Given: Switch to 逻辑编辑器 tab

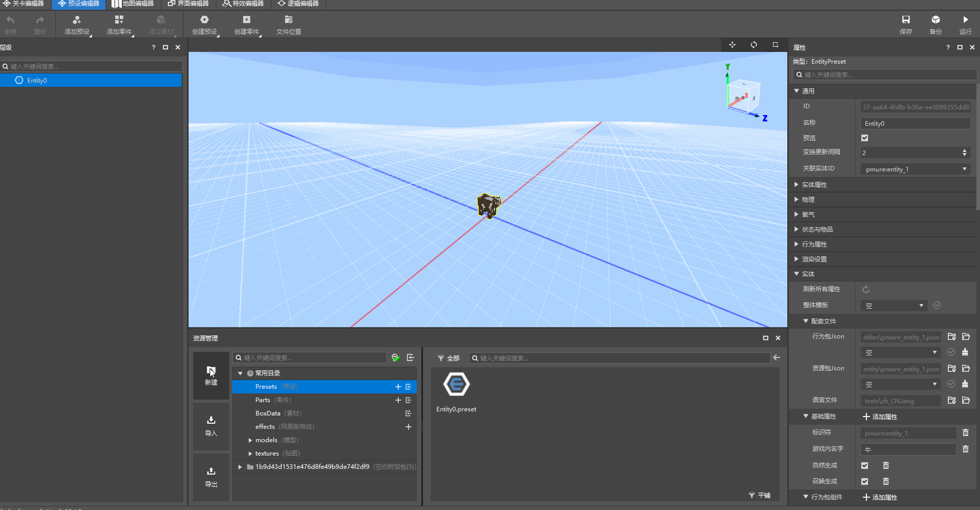Looking at the screenshot, I should point(298,4).
